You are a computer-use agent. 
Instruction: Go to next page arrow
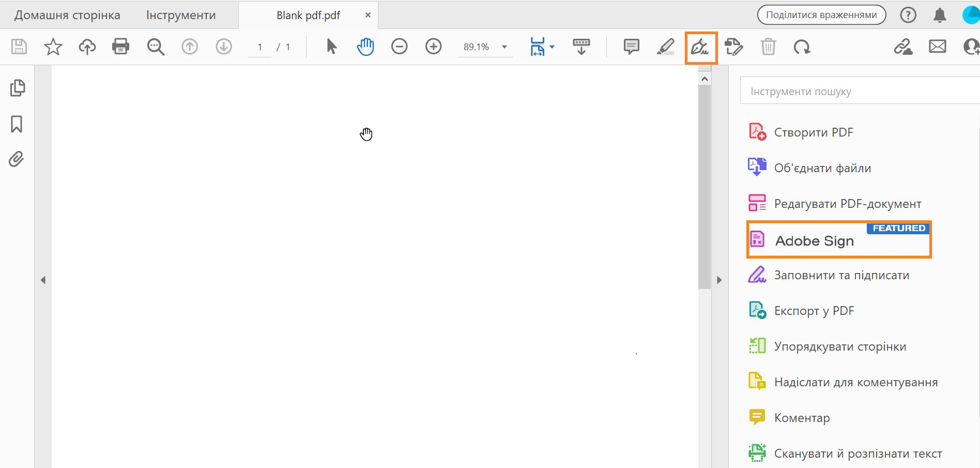[x=224, y=47]
